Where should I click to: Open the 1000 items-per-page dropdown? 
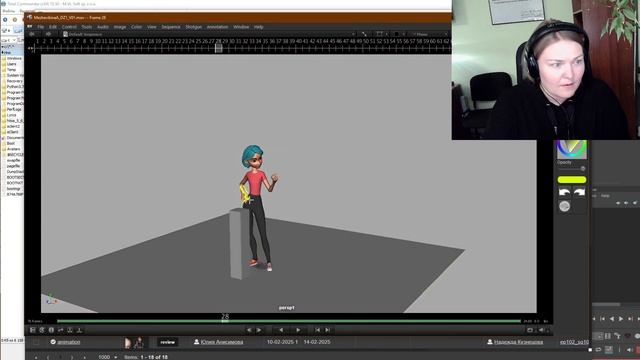[108, 357]
